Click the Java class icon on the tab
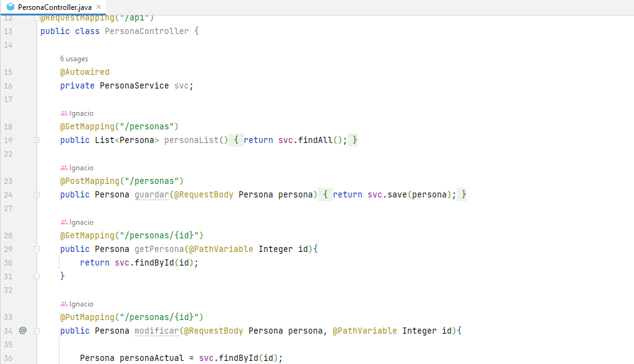This screenshot has width=634, height=364. tap(11, 7)
